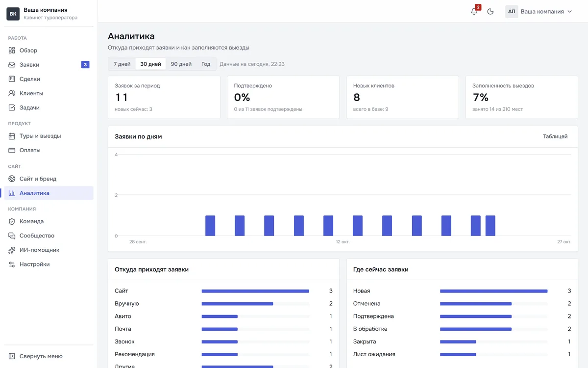Click the Звонок source label

coord(124,342)
